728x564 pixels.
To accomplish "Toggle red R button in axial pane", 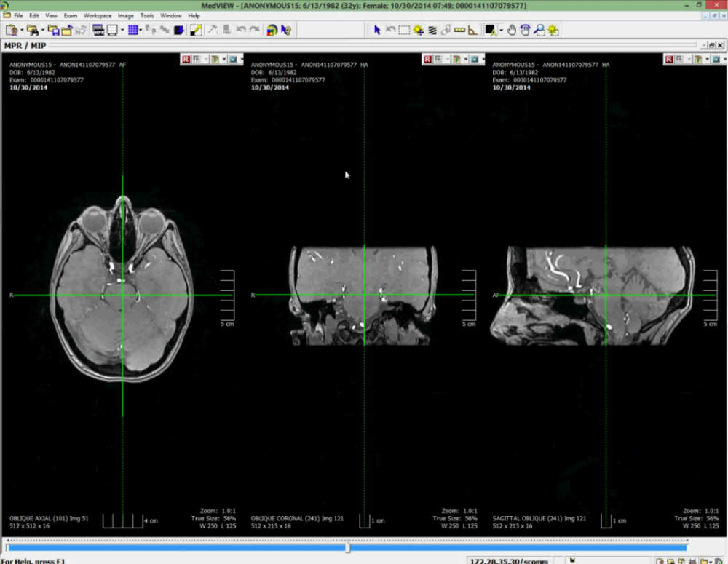I will coord(186,59).
